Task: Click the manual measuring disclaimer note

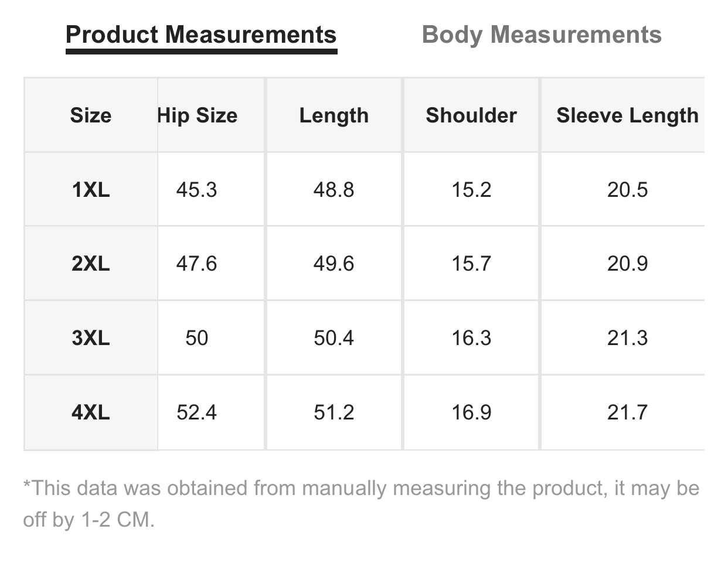Action: tap(361, 503)
